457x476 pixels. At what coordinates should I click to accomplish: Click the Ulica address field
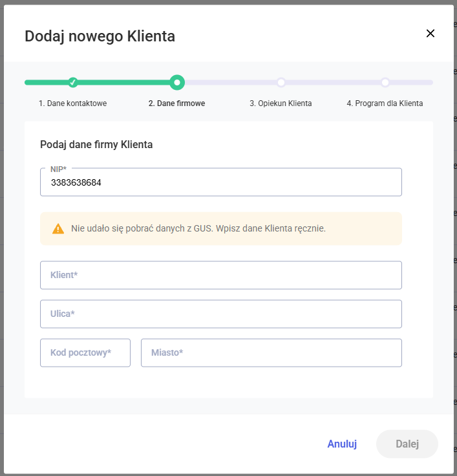[x=221, y=314]
